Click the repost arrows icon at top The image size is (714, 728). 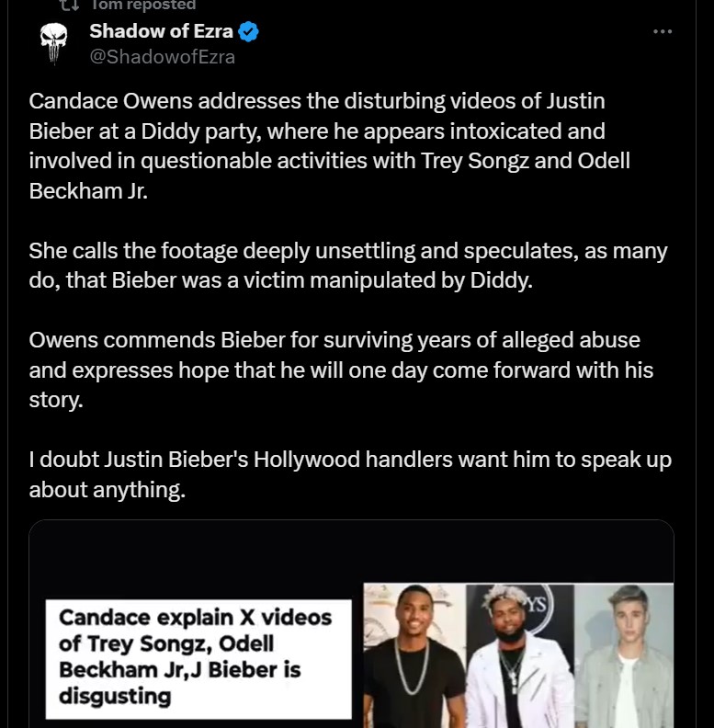(x=67, y=5)
